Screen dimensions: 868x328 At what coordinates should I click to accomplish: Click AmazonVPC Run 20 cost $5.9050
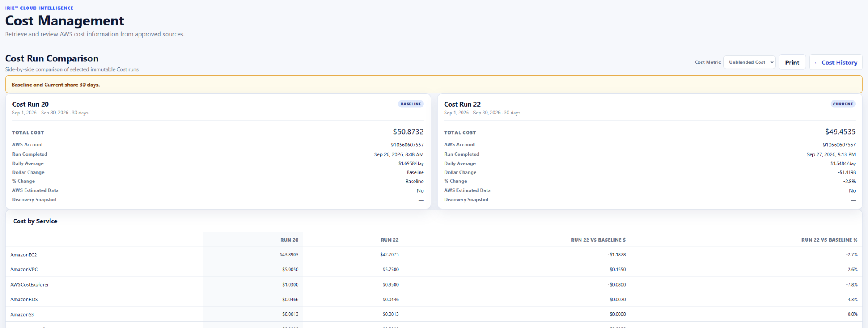290,270
